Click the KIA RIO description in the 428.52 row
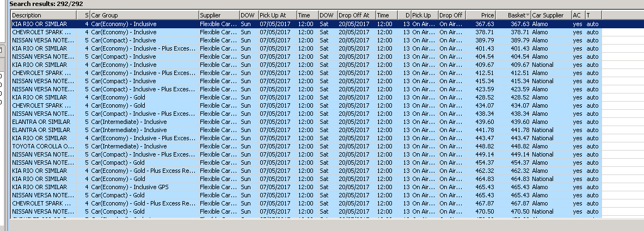Screen dimensions: 644x231 tap(44, 97)
